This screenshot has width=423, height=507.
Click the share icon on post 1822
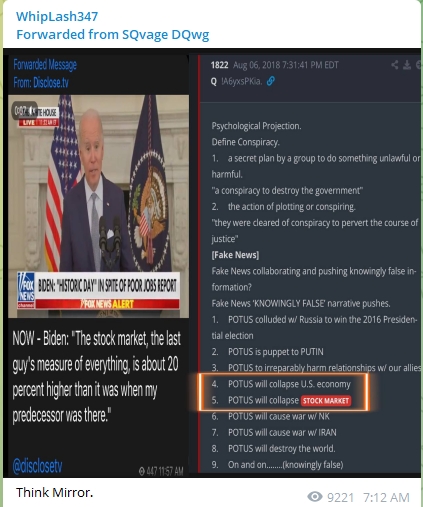(395, 65)
